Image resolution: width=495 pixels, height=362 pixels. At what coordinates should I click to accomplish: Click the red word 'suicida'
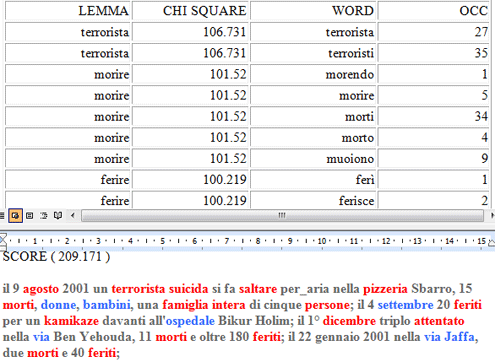tap(188, 289)
